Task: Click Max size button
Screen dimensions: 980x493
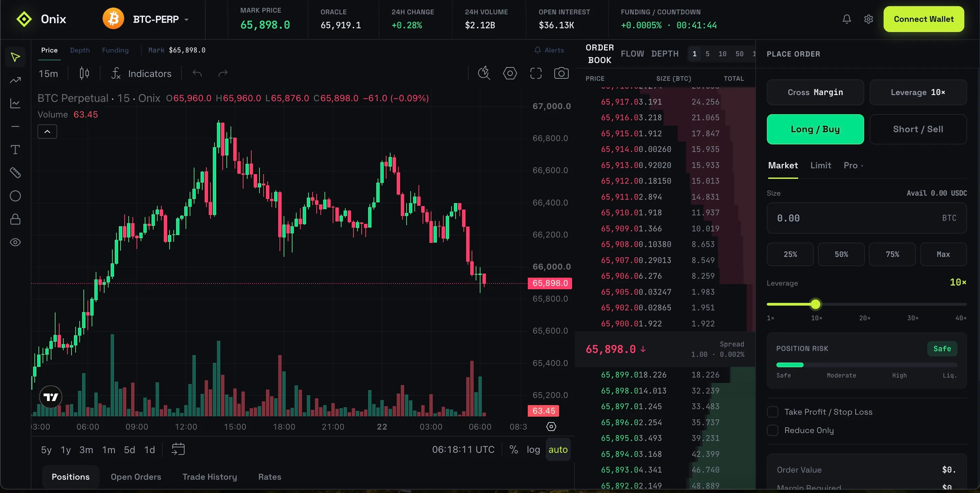Action: 943,254
